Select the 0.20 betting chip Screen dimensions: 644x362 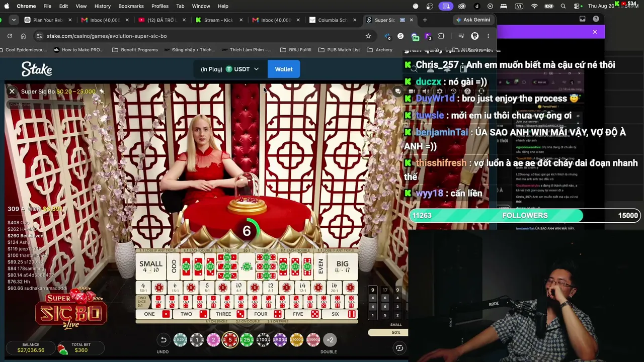180,340
